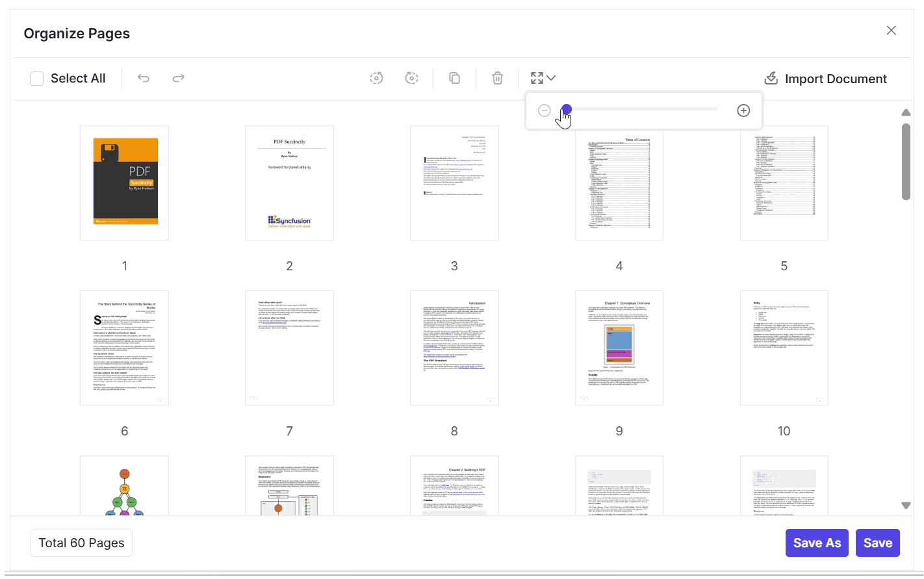Toggle selection of the Table of Contents page
Image resolution: width=924 pixels, height=579 pixels.
(x=619, y=183)
